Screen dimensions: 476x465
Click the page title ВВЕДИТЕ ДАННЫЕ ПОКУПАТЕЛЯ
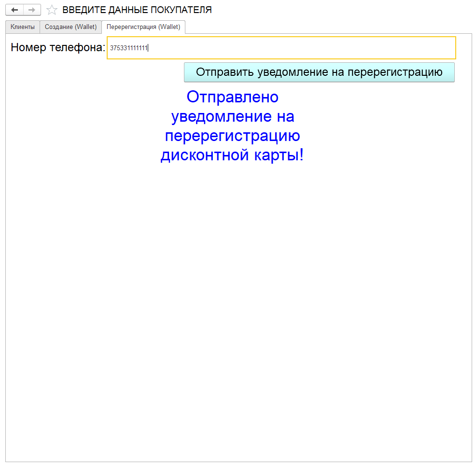tap(137, 10)
